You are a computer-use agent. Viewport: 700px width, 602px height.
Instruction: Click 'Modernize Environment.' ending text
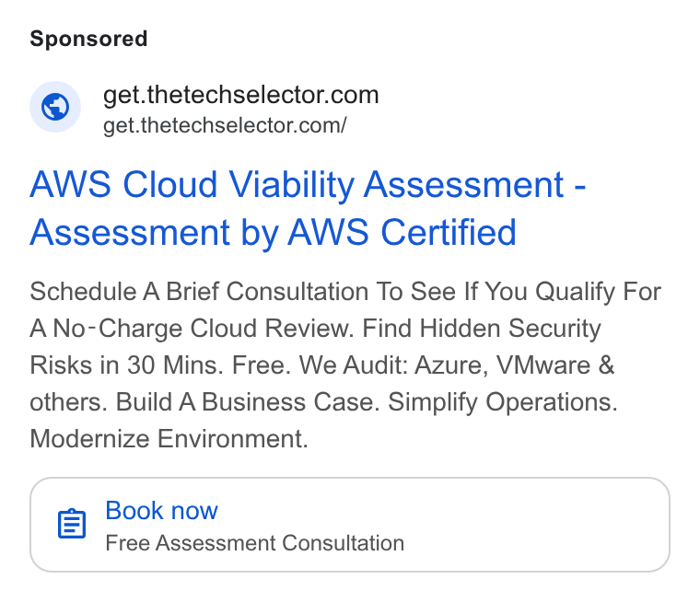coord(169,439)
